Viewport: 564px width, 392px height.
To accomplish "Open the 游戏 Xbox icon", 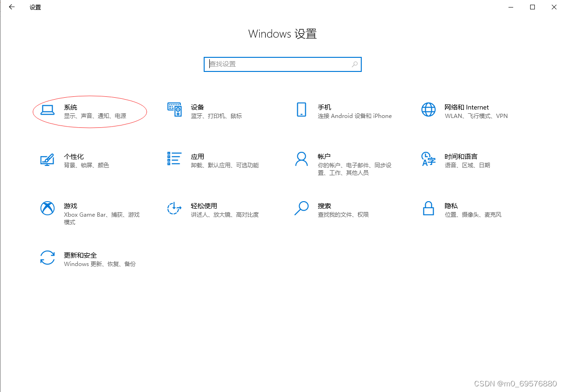I will pos(48,208).
